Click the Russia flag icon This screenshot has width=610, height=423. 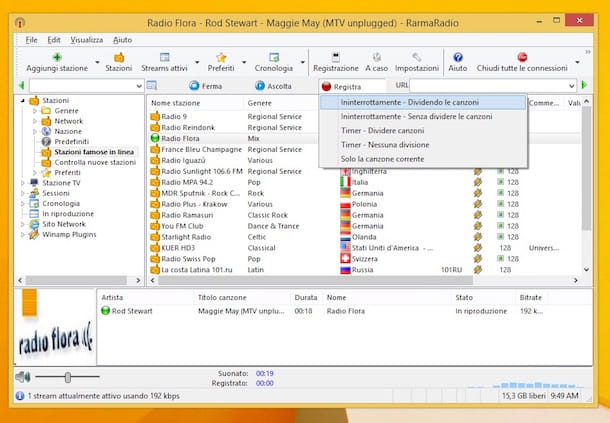pos(345,270)
